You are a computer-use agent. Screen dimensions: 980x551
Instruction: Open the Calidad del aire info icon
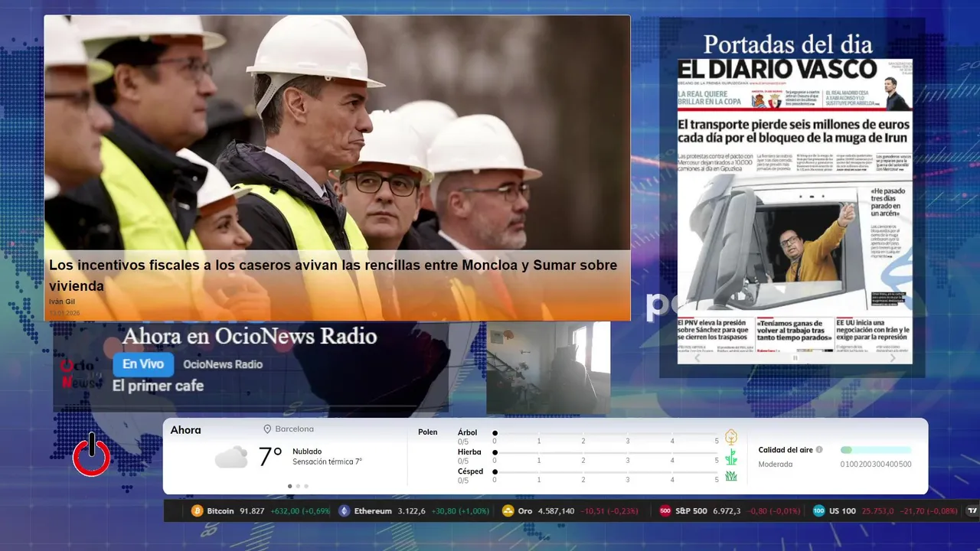coord(819,450)
